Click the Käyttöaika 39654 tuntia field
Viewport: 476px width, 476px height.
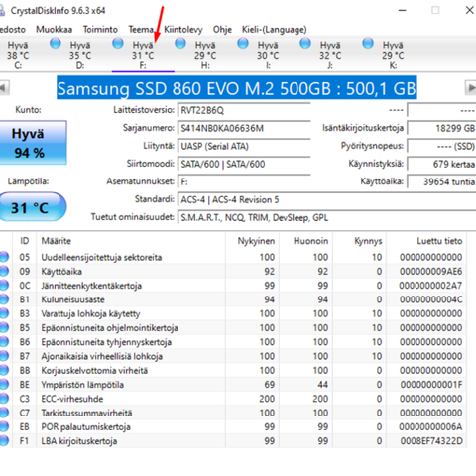(441, 181)
